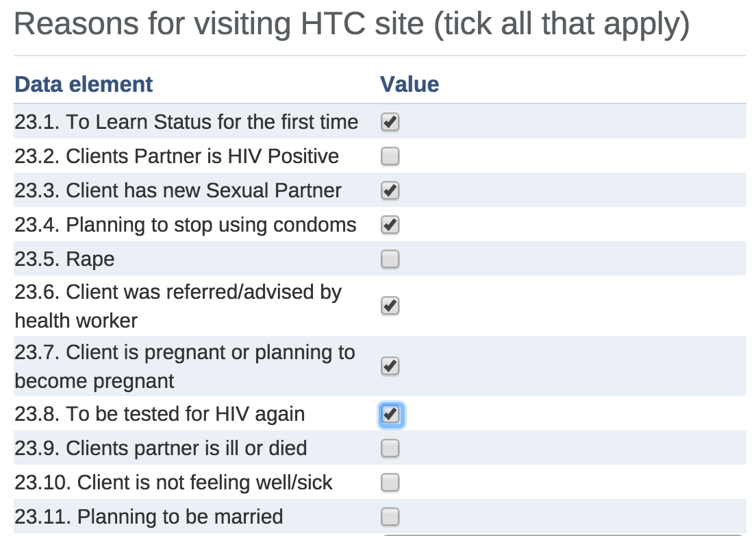Click '23.10. Client is not feeling well/sick' text

coord(173,483)
